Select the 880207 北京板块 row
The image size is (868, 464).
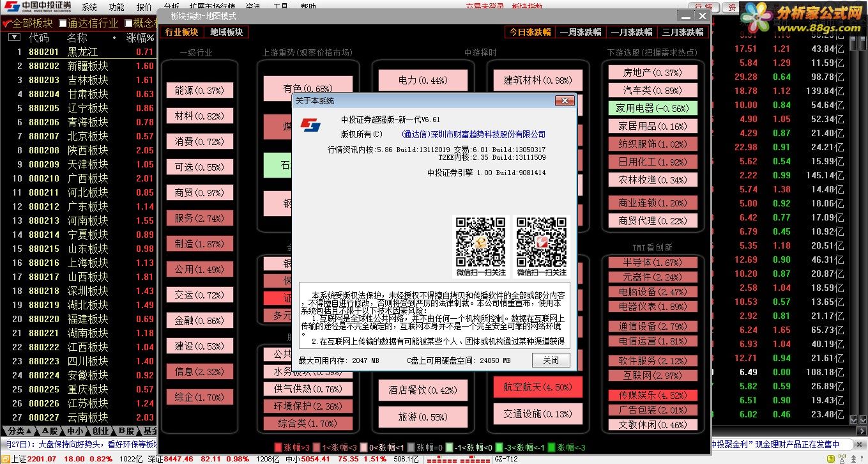click(x=78, y=136)
